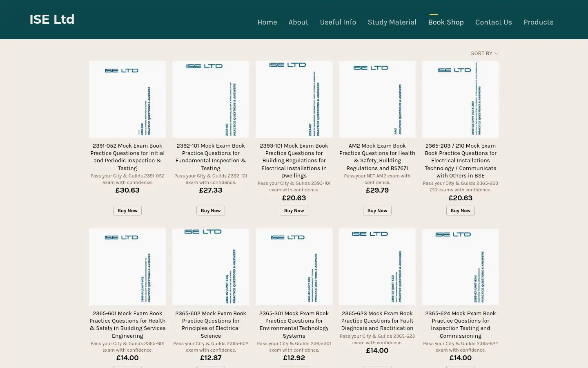Click the 'Pass your NET AM2 exam' description
The height and width of the screenshot is (368, 588).
pos(377,179)
